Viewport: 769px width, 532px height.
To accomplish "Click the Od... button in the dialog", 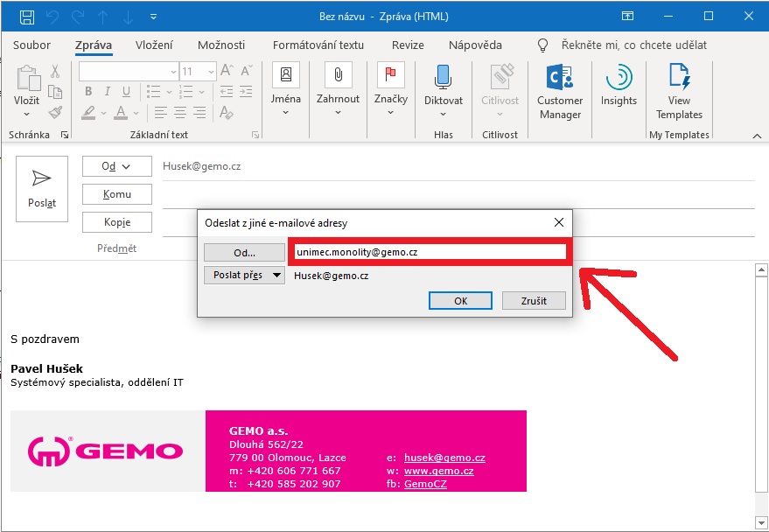I will pyautogui.click(x=244, y=253).
